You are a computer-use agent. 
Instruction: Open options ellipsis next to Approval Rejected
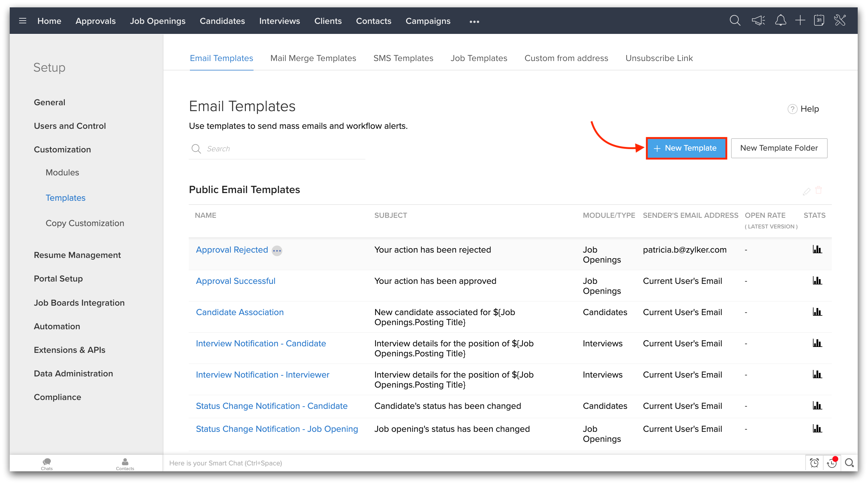(x=277, y=251)
